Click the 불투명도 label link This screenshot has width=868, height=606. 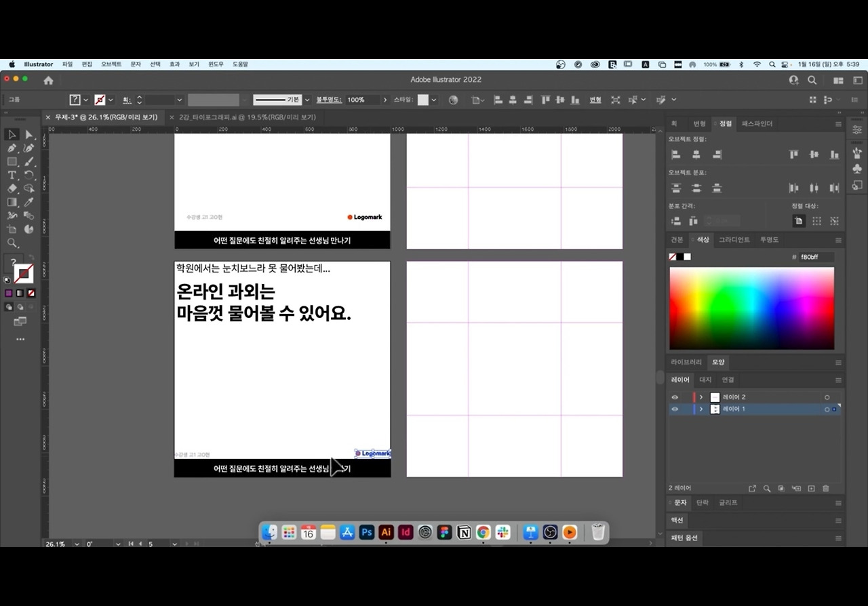tap(329, 100)
